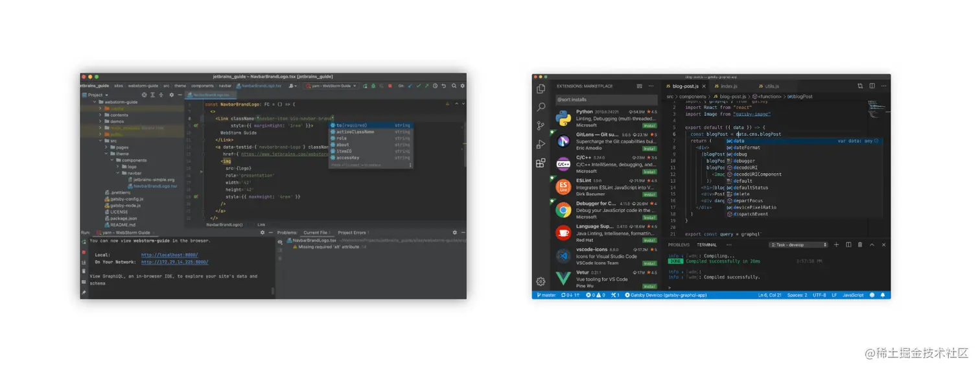The image size is (980, 371).
Task: Click Git commit green checkmark in WebStorm
Action: 419,86
